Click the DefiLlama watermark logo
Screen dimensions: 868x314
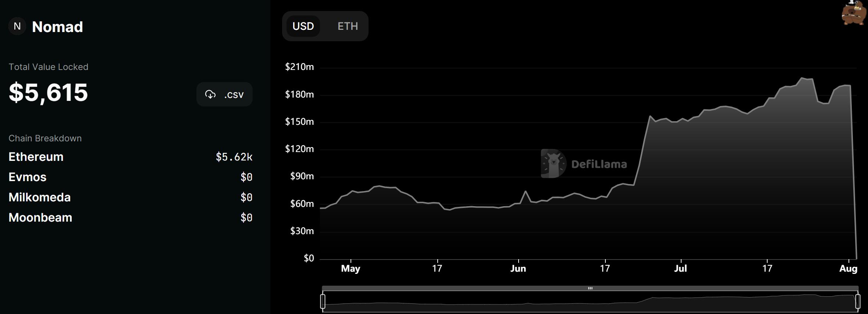[x=554, y=163]
